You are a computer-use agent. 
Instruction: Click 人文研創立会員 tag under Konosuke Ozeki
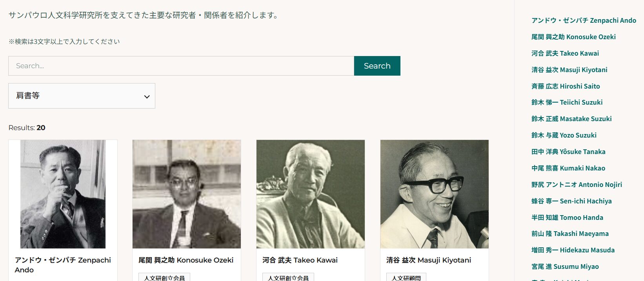(164, 277)
